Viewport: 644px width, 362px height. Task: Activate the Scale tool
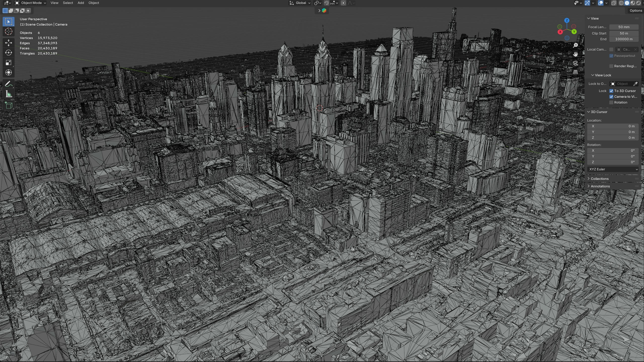click(x=9, y=63)
